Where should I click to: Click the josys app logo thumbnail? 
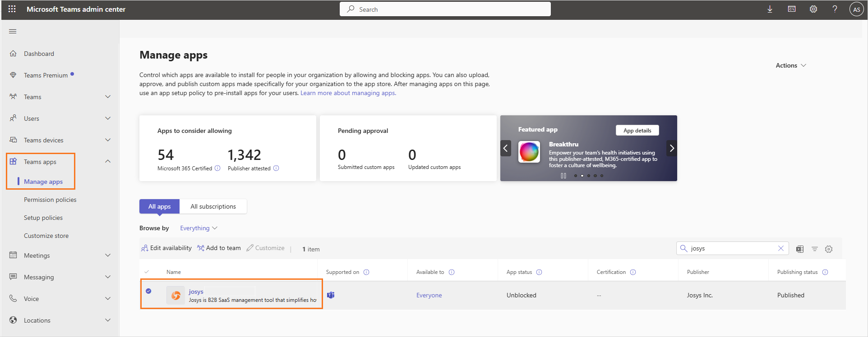click(x=176, y=295)
